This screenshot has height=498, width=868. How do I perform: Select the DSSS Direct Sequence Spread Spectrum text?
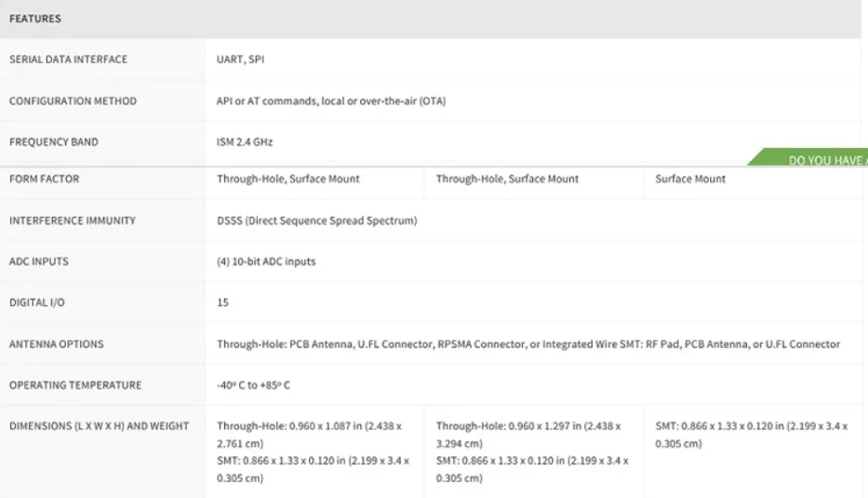317,221
